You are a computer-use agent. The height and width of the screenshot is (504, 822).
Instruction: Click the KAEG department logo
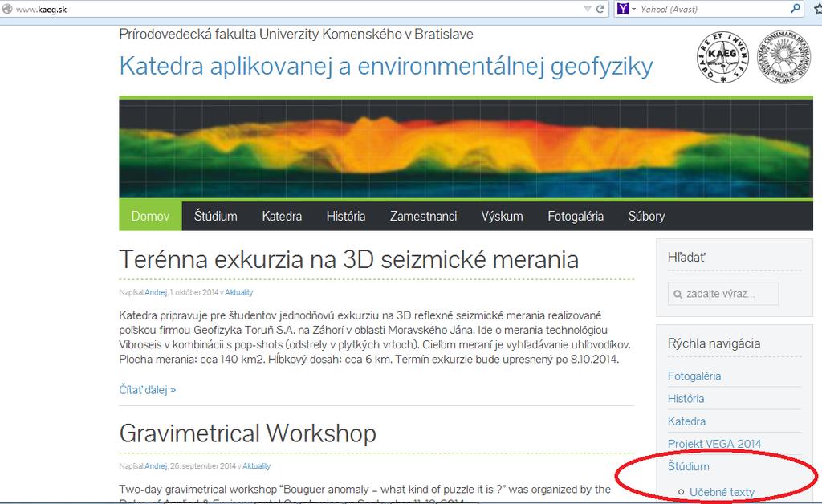(722, 57)
